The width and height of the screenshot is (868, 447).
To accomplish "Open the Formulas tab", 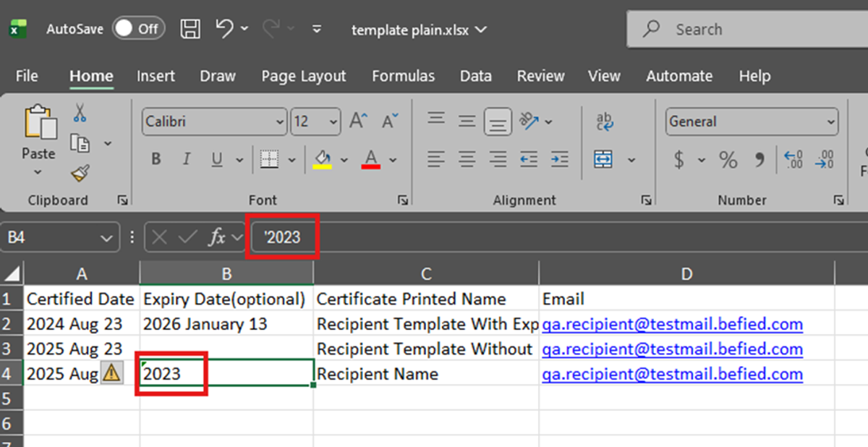I will tap(404, 76).
